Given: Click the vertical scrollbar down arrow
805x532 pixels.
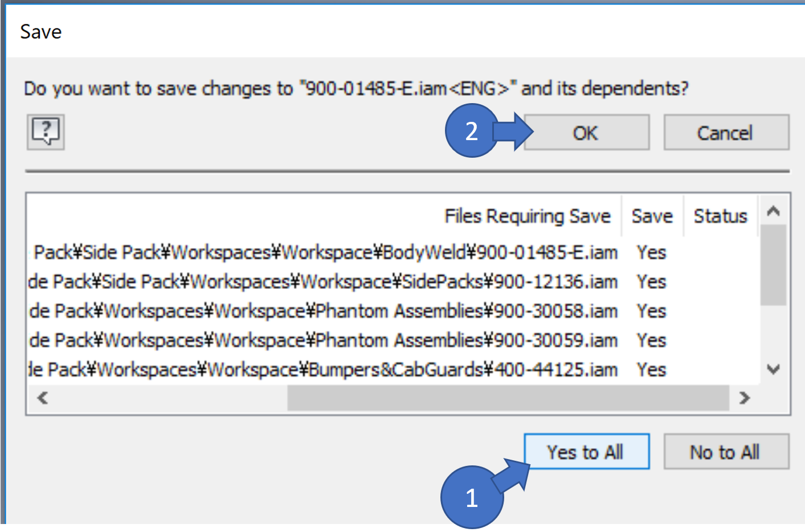Looking at the screenshot, I should (x=773, y=370).
